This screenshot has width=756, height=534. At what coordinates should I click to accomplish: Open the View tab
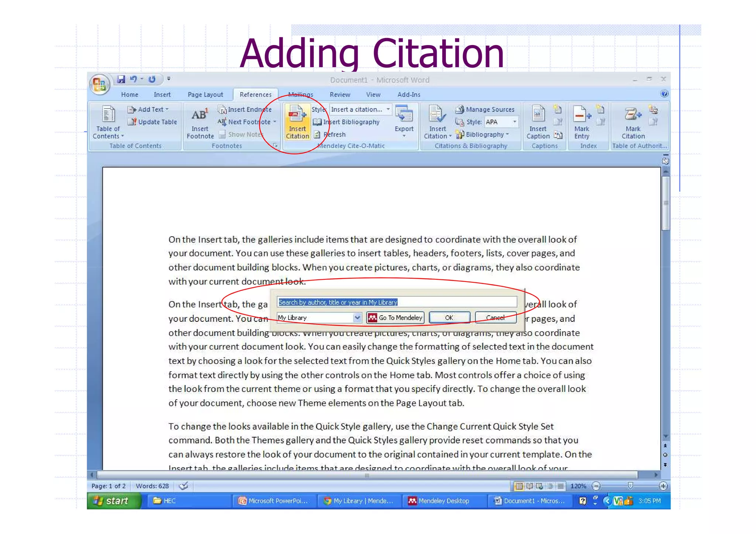(373, 94)
